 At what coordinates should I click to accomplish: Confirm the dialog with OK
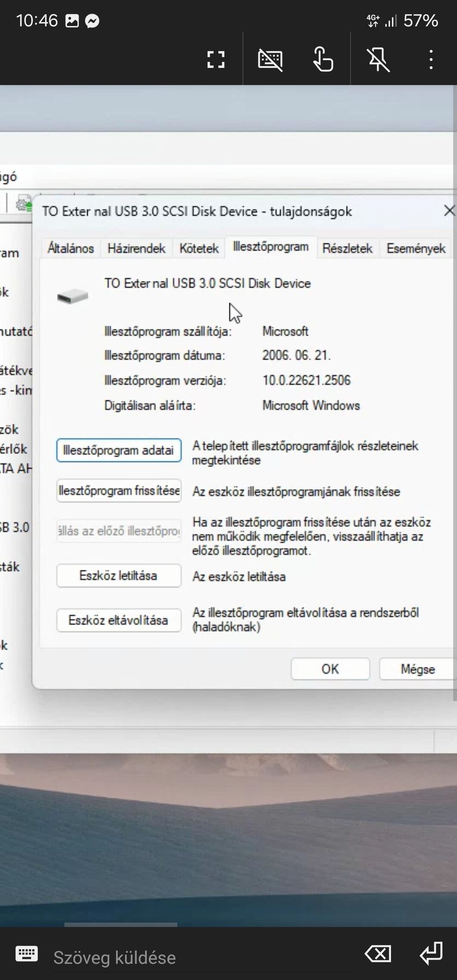[330, 669]
